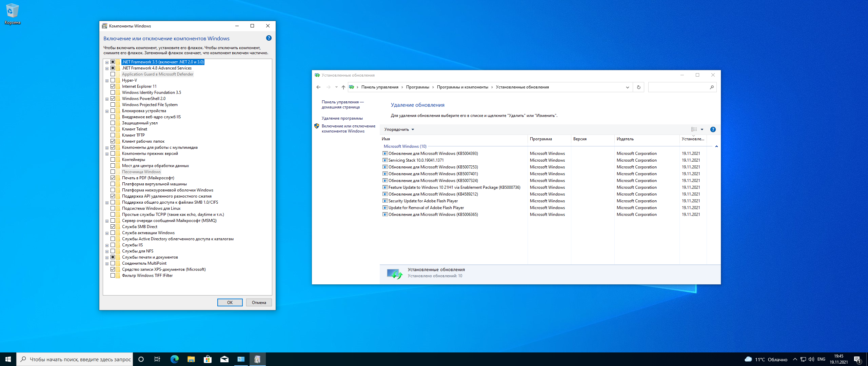The image size is (868, 366).
Task: Launch Microsoft Edge from taskbar
Action: 174,359
